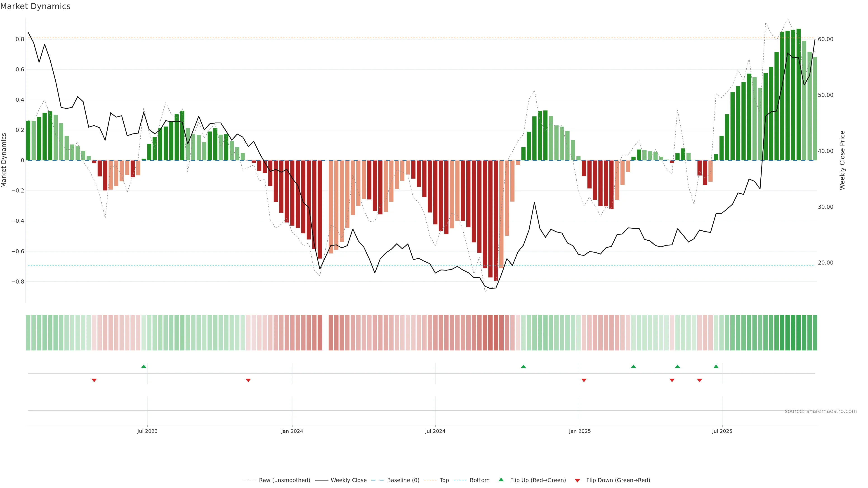Click the red flip-down triangle just after Jan 2025
The height and width of the screenshot is (488, 868).
(584, 380)
